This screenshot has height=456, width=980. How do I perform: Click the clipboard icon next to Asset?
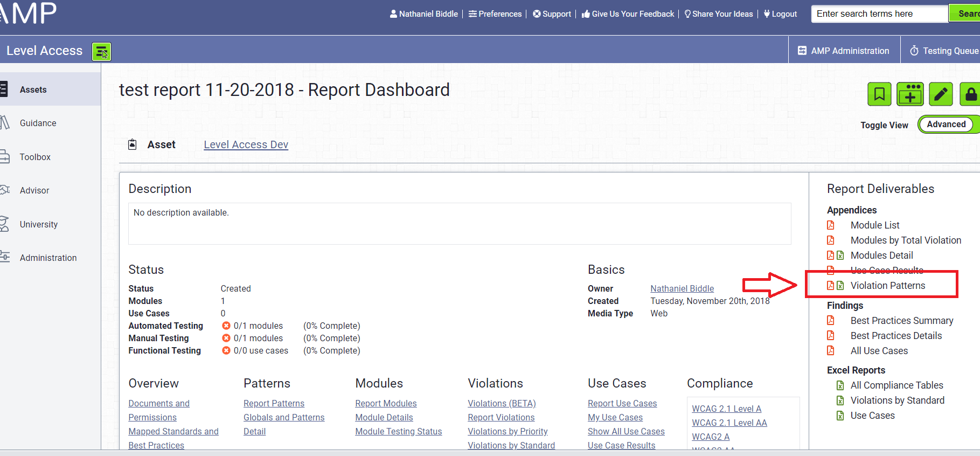pos(133,144)
